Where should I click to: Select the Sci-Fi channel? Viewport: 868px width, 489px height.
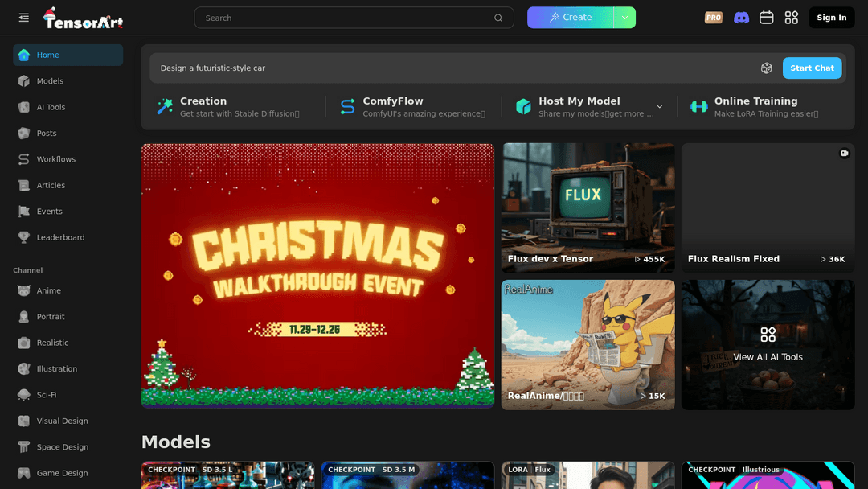(68, 395)
